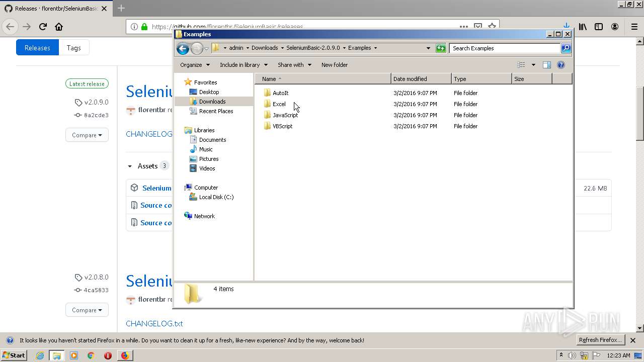Viewport: 644px width, 362px height.
Task: Open Recent Places in Favorites
Action: click(x=211, y=111)
